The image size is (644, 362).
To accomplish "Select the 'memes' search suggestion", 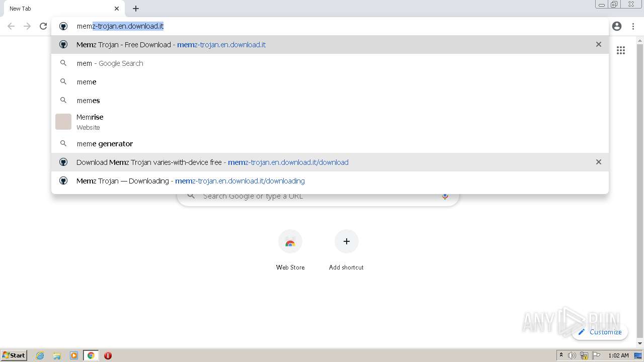I will [x=330, y=101].
